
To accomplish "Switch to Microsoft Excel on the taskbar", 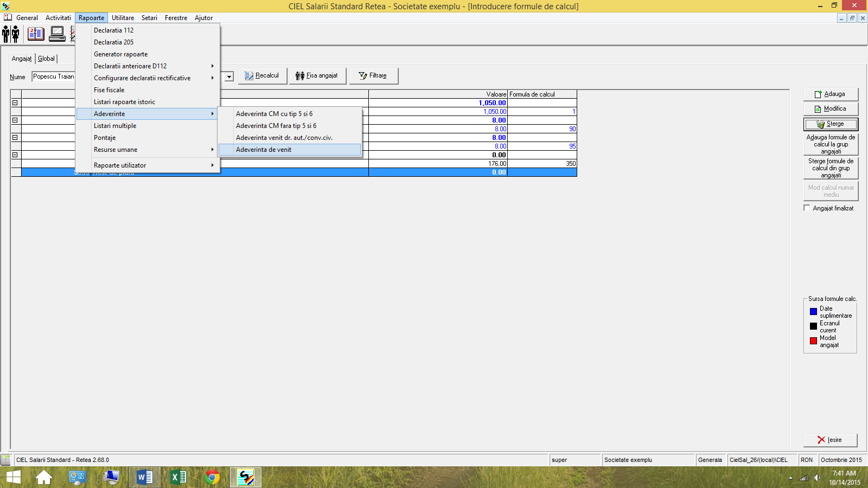I will 178,477.
